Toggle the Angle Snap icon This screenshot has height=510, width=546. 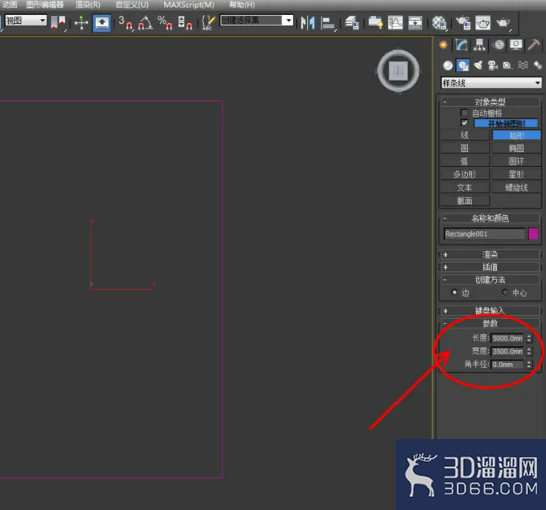point(145,23)
